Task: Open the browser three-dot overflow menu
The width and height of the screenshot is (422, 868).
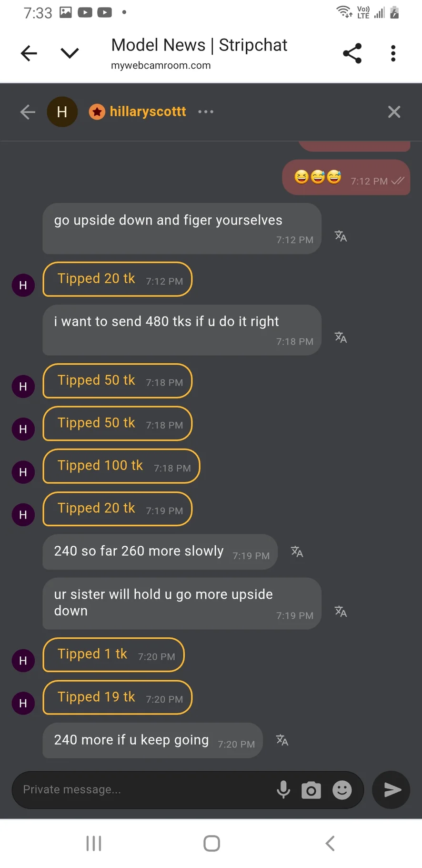Action: point(393,53)
